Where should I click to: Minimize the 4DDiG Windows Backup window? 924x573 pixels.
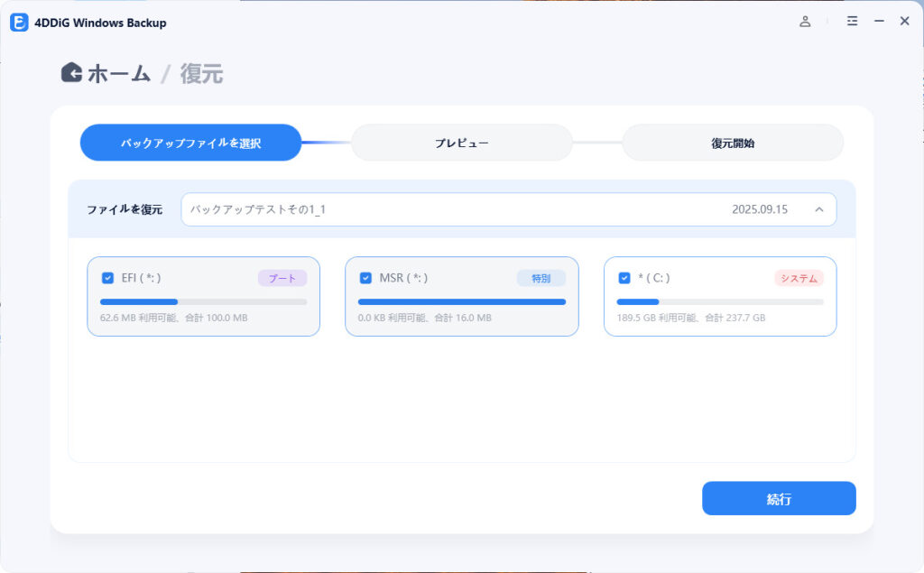pos(879,22)
